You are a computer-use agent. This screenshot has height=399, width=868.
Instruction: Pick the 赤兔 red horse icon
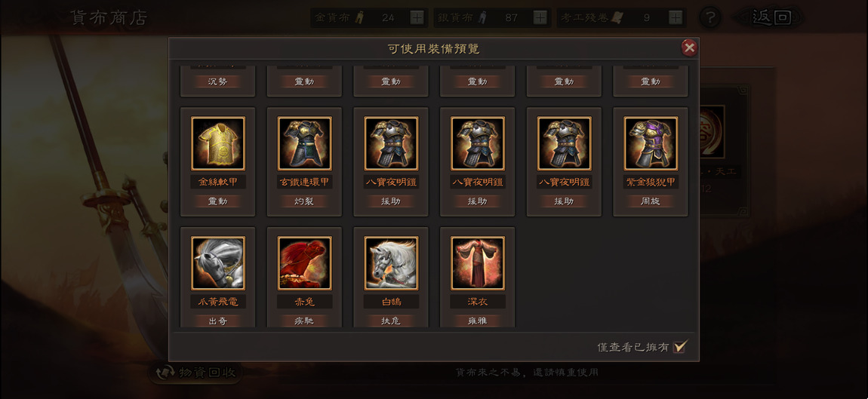(304, 263)
